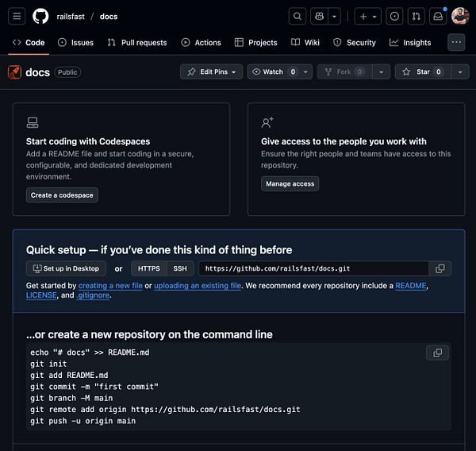Click the Fork button
Screen dimensions: 476x451
(x=344, y=71)
